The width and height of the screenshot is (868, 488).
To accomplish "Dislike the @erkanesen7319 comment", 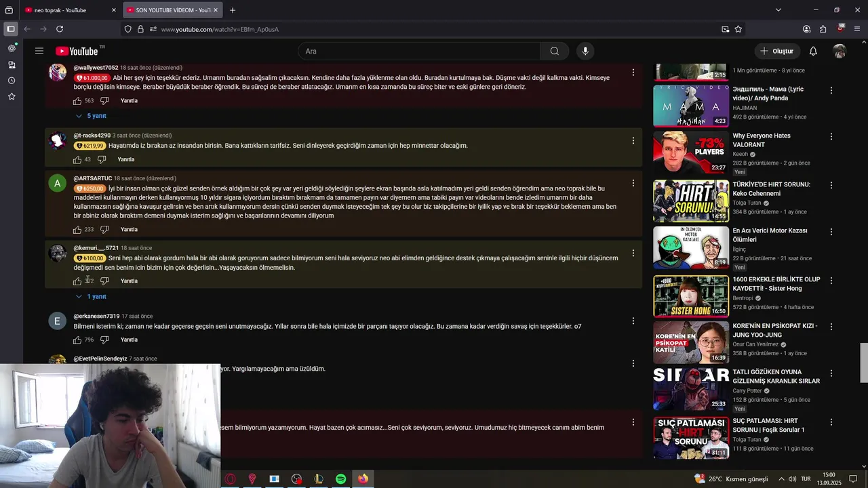I will pos(104,340).
